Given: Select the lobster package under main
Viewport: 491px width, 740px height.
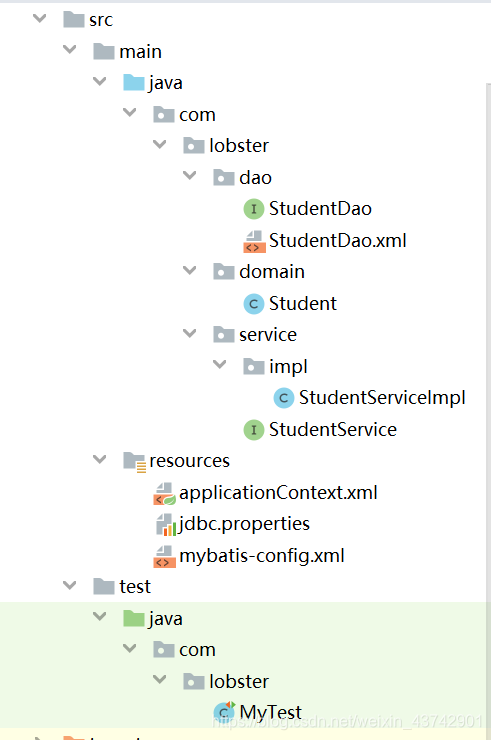Looking at the screenshot, I should pos(239,146).
